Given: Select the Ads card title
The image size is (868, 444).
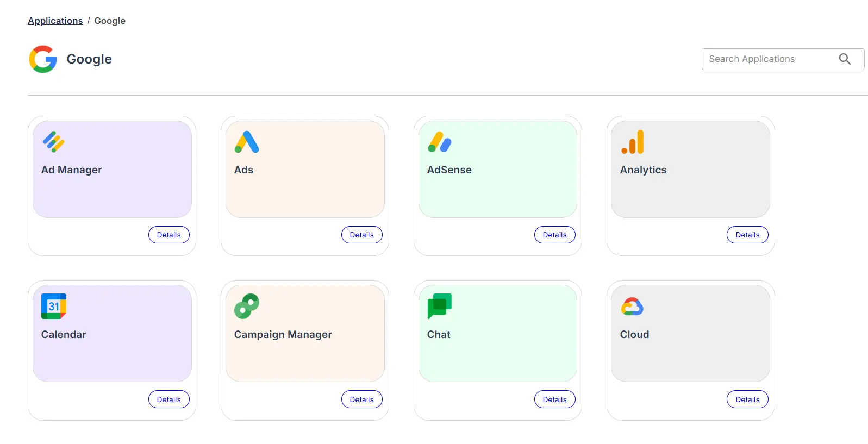Looking at the screenshot, I should pyautogui.click(x=244, y=170).
